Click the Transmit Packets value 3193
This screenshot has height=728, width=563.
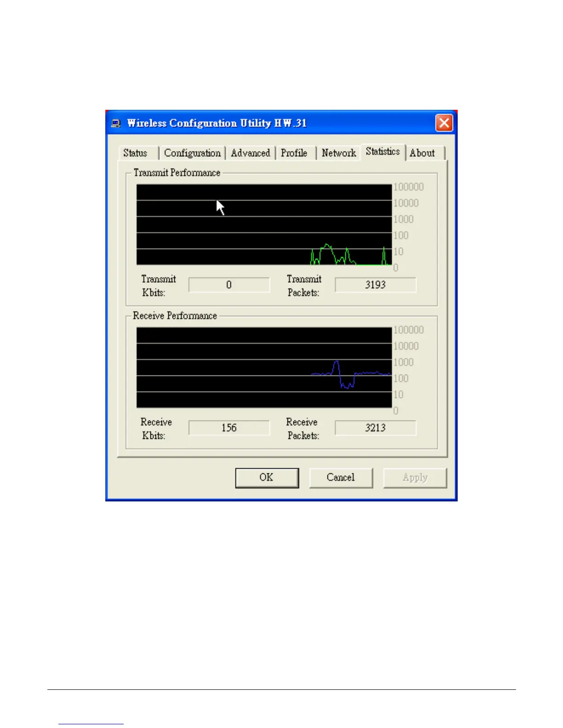[375, 285]
